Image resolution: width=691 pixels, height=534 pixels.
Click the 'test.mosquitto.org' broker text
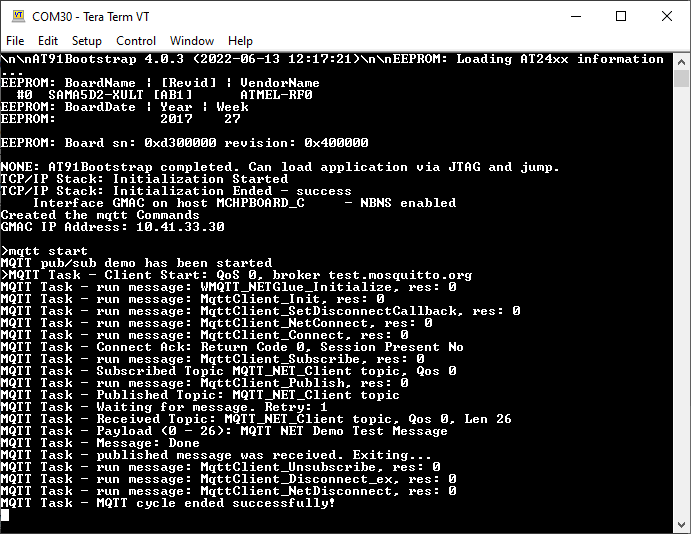click(400, 275)
